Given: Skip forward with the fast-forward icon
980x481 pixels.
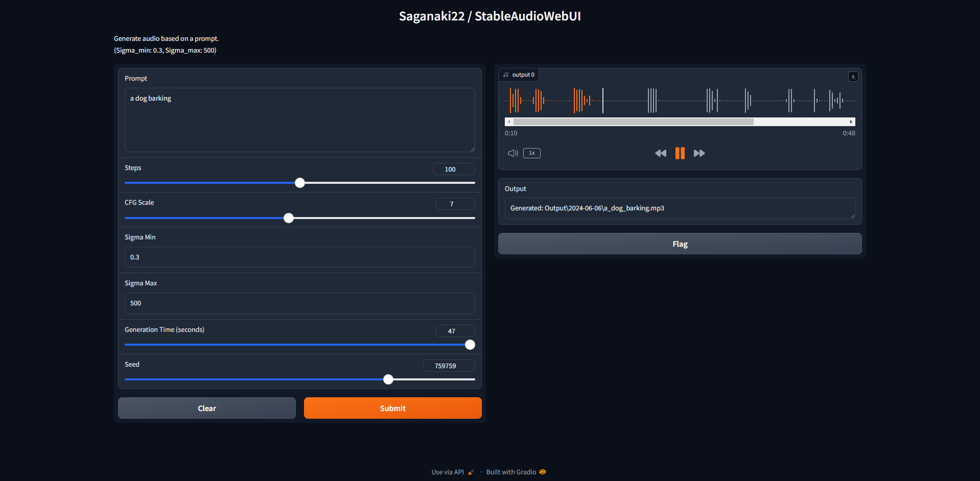Looking at the screenshot, I should point(699,153).
